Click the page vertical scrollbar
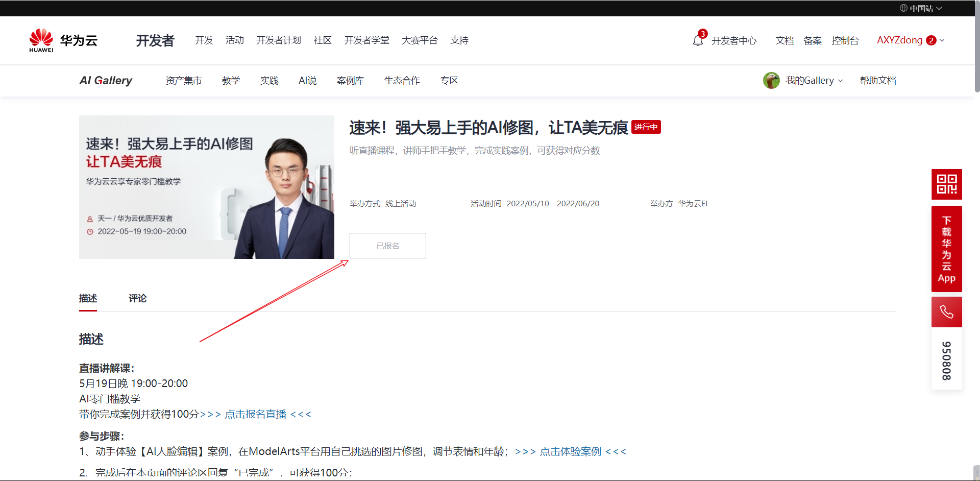The height and width of the screenshot is (481, 980). click(x=977, y=46)
